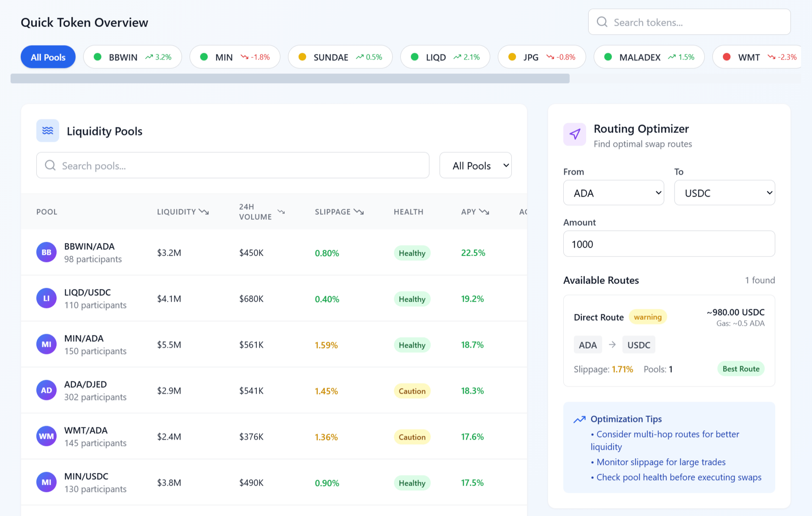Click the Liquidity Pools waves icon
812x516 pixels.
[x=47, y=131]
